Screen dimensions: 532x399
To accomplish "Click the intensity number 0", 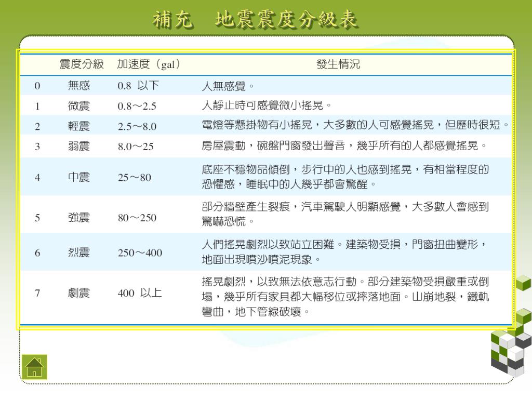I will (x=37, y=86).
